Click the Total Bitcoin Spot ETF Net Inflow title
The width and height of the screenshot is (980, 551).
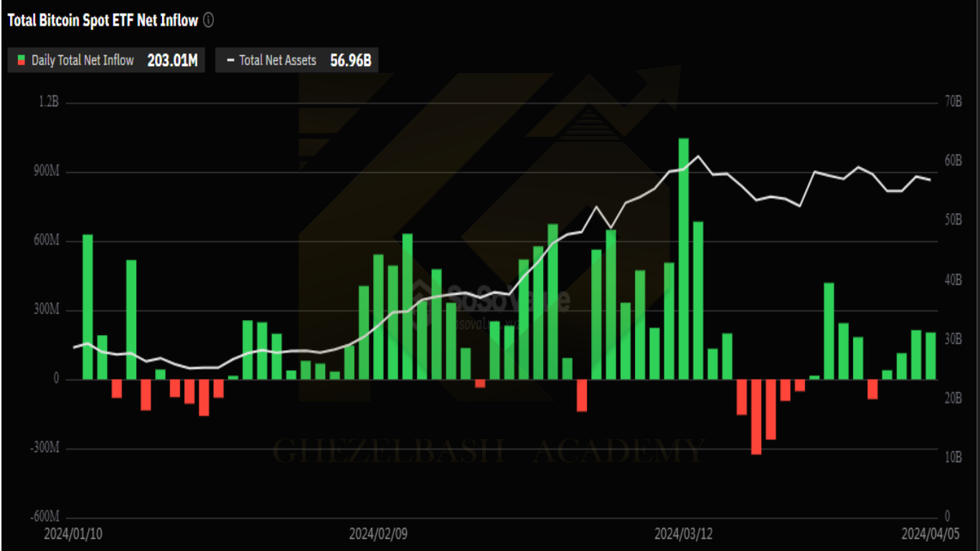click(x=103, y=21)
